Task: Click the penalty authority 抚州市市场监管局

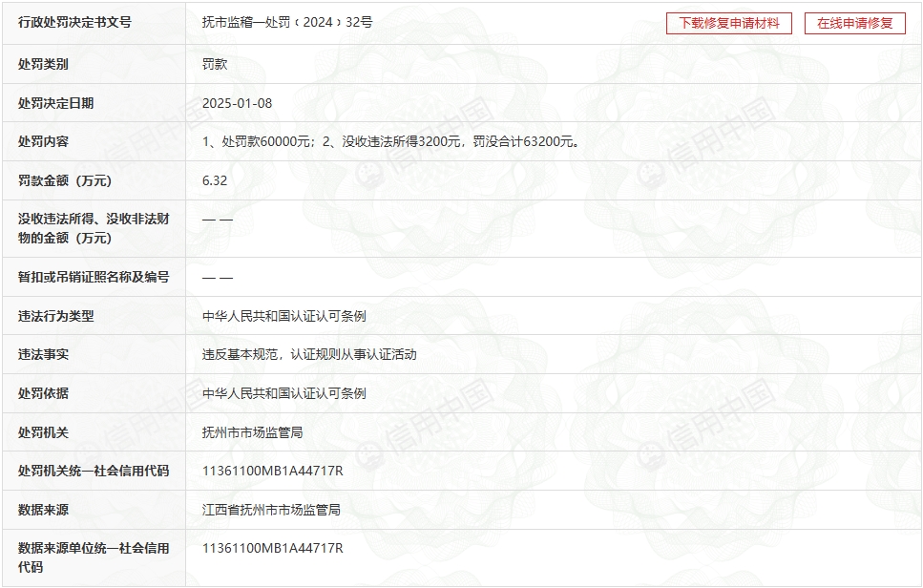Action: click(x=253, y=432)
